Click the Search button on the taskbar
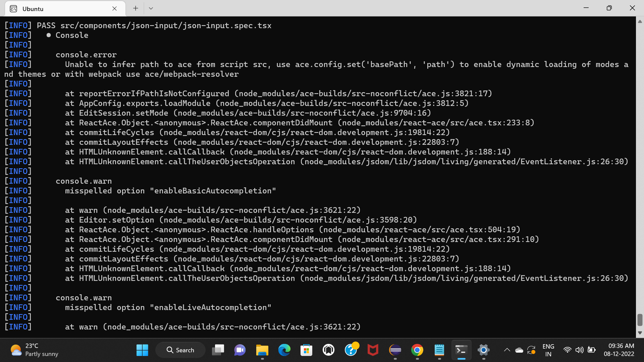 [x=180, y=350]
